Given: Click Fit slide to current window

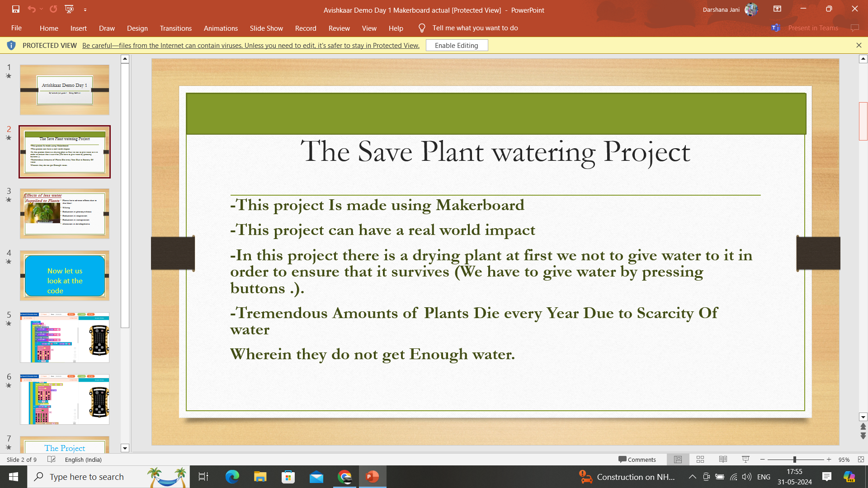Looking at the screenshot, I should pos(859,460).
